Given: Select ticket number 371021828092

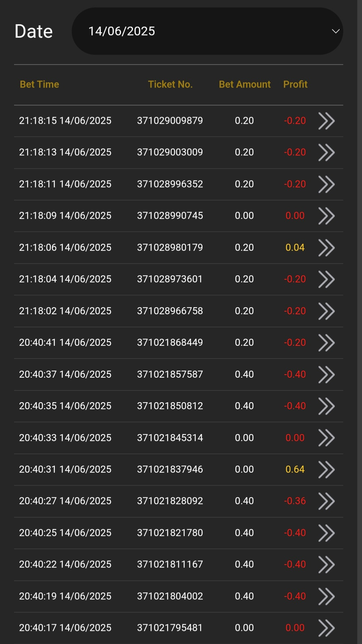Looking at the screenshot, I should tap(170, 500).
